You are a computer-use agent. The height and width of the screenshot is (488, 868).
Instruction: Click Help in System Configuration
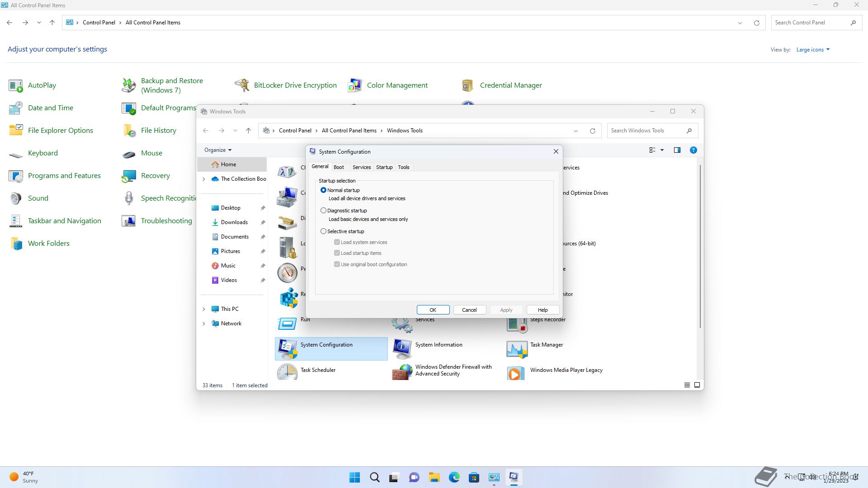(542, 310)
